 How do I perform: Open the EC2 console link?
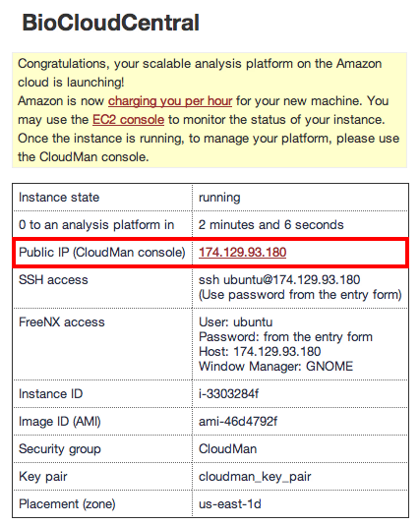(x=128, y=120)
